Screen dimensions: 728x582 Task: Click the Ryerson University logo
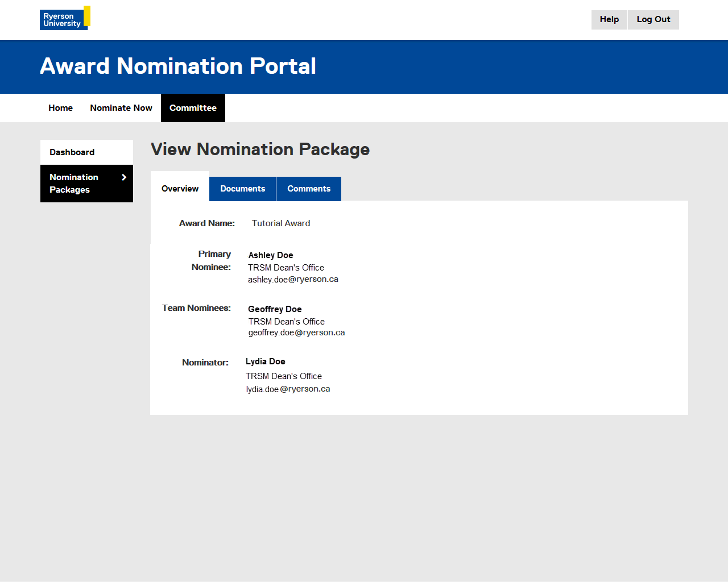[64, 18]
